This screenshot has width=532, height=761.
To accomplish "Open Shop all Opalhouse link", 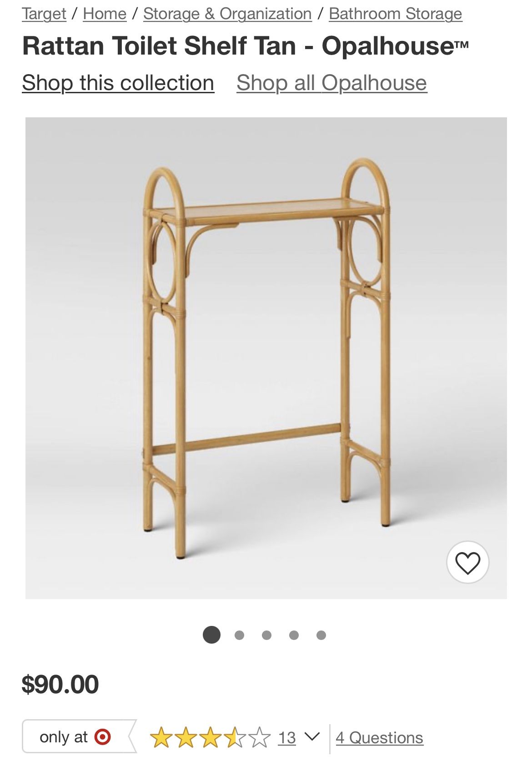I will pos(331,83).
